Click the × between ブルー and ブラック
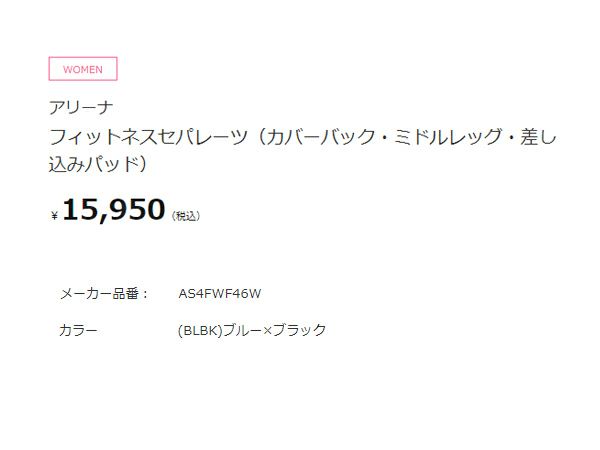This screenshot has width=600, height=450. pyautogui.click(x=267, y=330)
